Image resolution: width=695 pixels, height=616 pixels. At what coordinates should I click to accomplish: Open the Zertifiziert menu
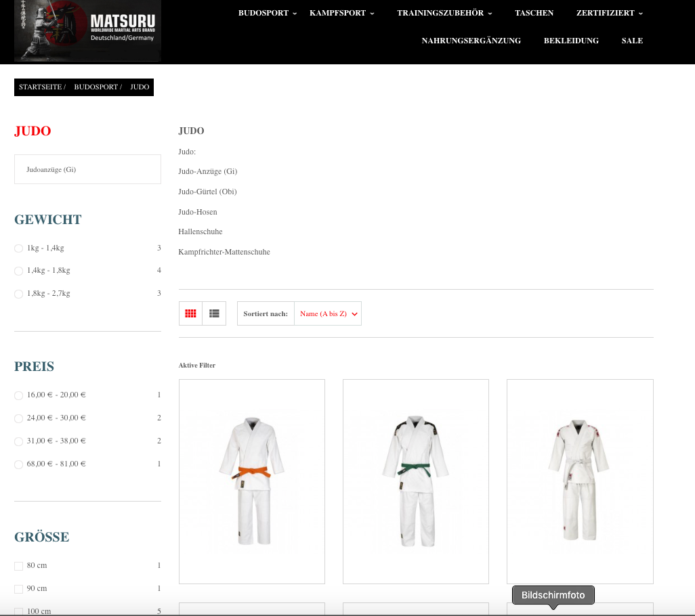605,13
